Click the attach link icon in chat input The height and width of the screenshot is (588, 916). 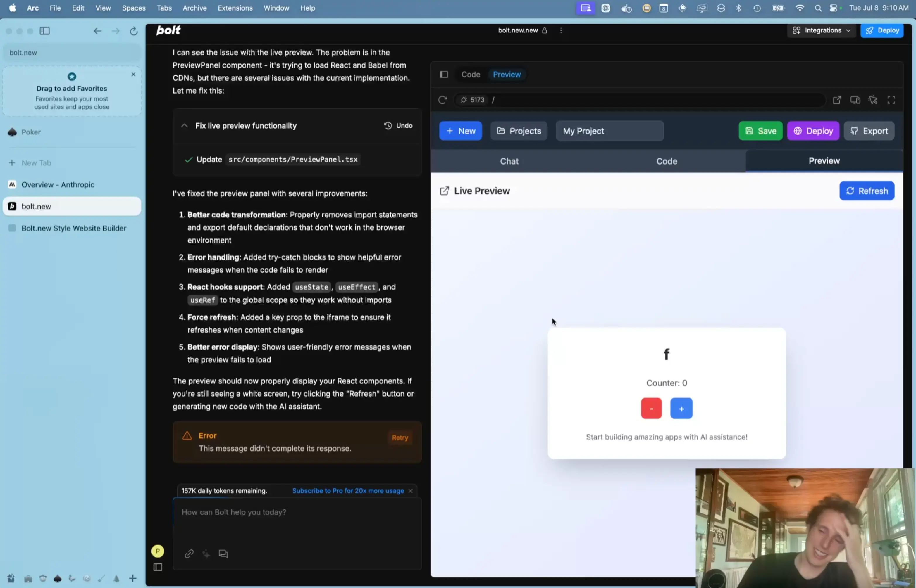(189, 554)
